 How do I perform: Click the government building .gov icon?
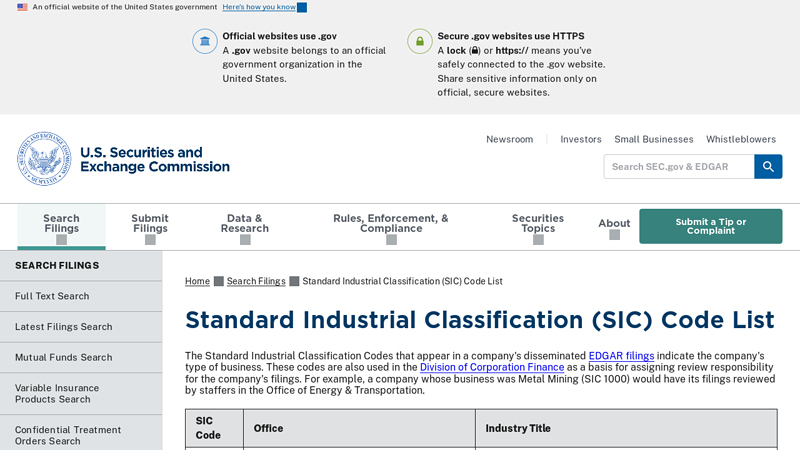tap(205, 41)
